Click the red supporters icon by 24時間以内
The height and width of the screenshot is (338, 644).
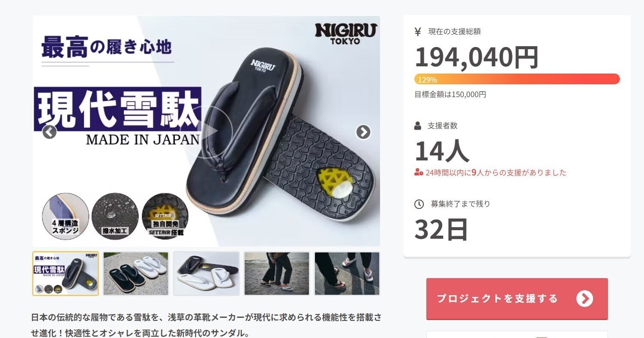coord(419,172)
